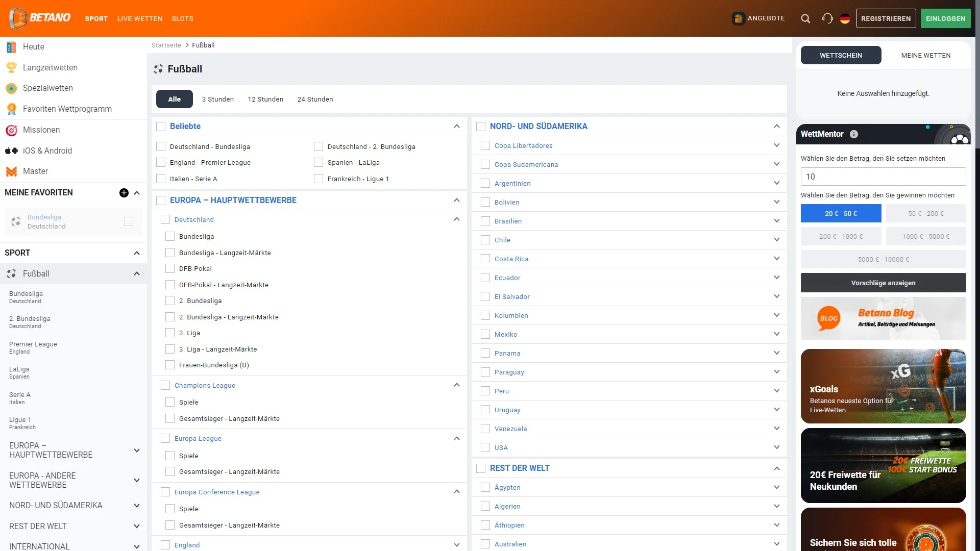Open the 20€ Freiwette für Neukunden banner

(x=884, y=465)
